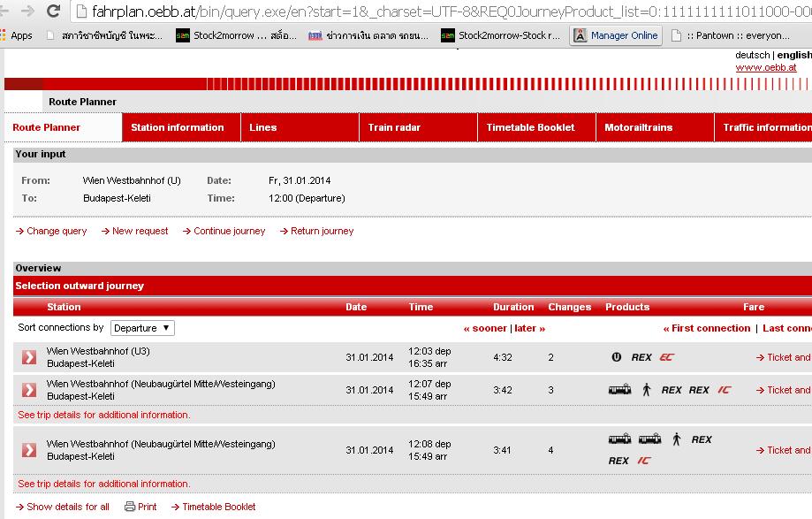Click the U-Bahn icon in the 12:03 connection

[616, 357]
